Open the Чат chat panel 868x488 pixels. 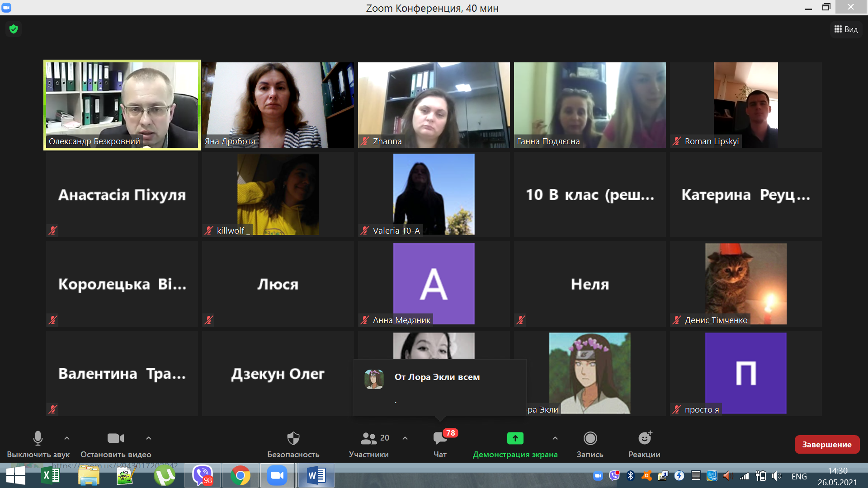click(x=440, y=444)
